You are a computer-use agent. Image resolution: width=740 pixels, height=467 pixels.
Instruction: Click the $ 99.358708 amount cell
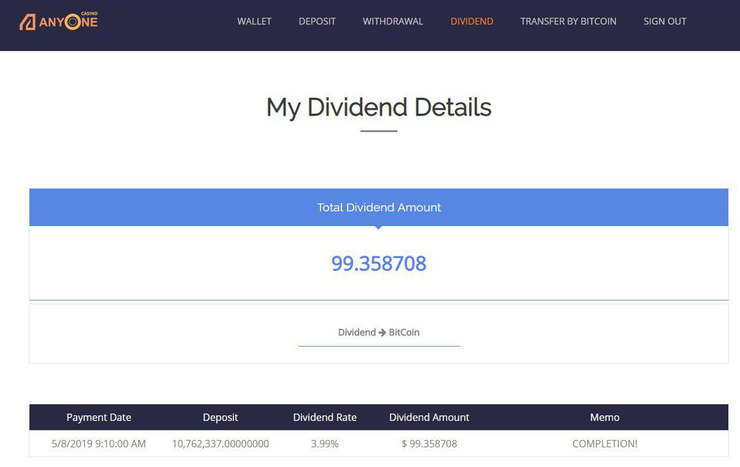pyautogui.click(x=429, y=444)
